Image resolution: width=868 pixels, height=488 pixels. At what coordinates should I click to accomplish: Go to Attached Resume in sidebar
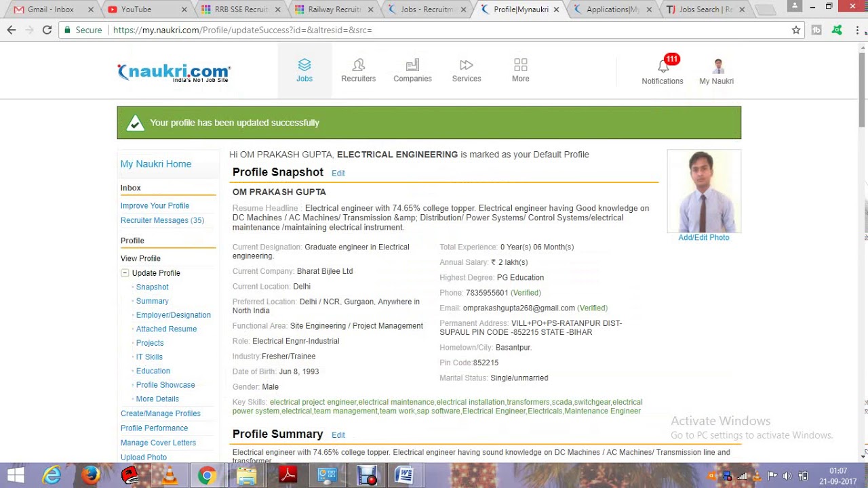coord(167,329)
